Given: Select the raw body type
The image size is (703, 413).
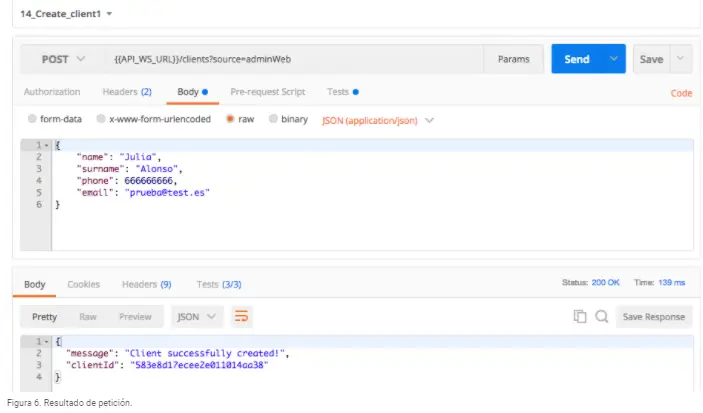Looking at the screenshot, I should tap(230, 119).
